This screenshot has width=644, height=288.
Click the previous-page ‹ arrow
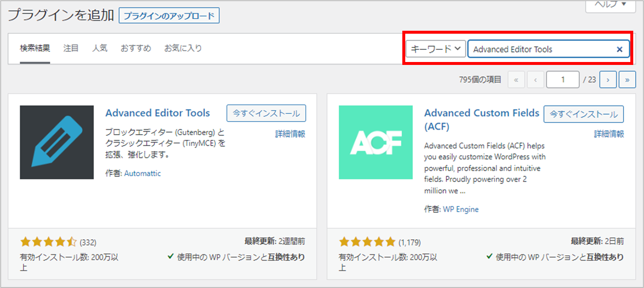535,79
